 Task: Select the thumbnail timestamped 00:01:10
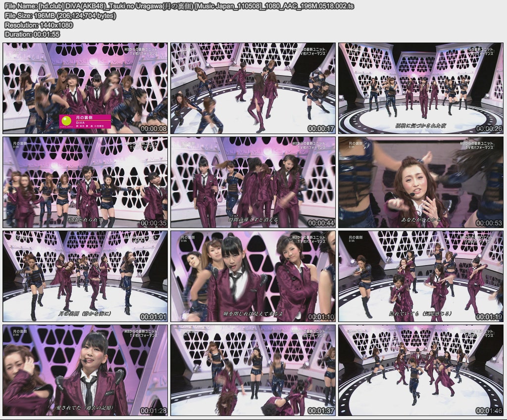pyautogui.click(x=253, y=276)
